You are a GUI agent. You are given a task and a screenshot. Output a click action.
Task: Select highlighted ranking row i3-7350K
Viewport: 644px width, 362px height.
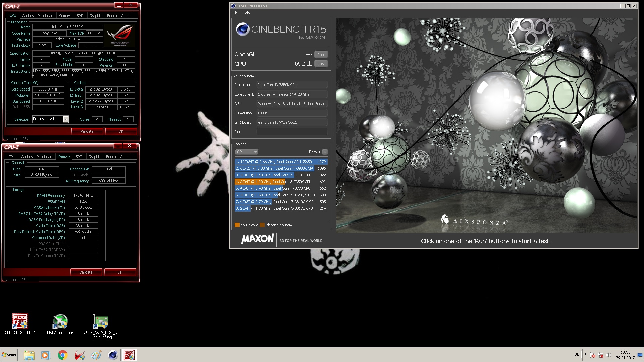(281, 182)
